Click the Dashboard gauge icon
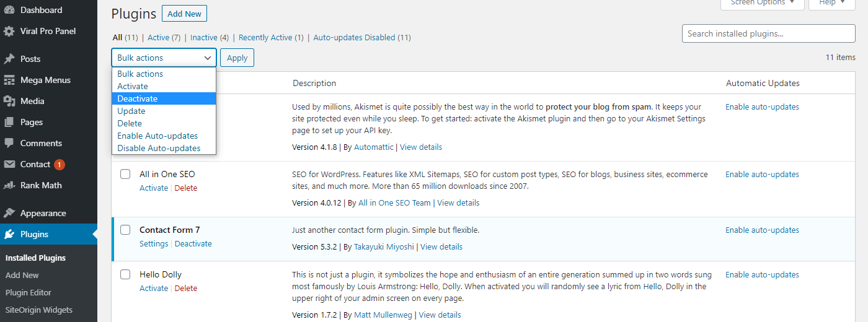868x322 pixels. (9, 10)
